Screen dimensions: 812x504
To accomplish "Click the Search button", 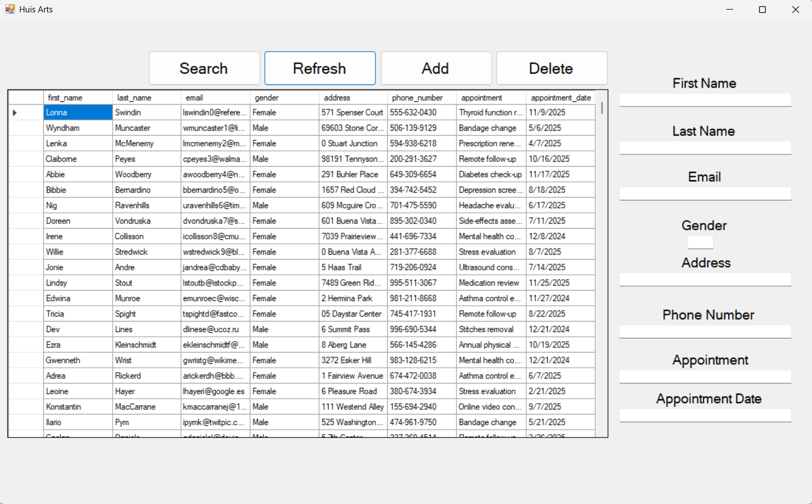I will [204, 68].
